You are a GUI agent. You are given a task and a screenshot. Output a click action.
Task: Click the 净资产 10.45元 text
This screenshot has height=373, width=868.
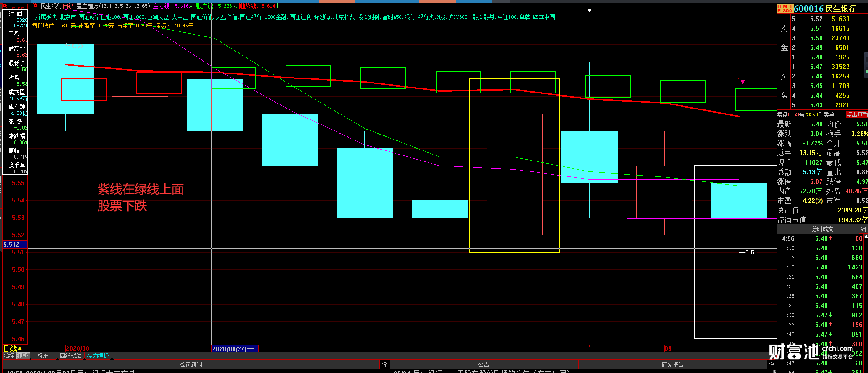pyautogui.click(x=175, y=26)
